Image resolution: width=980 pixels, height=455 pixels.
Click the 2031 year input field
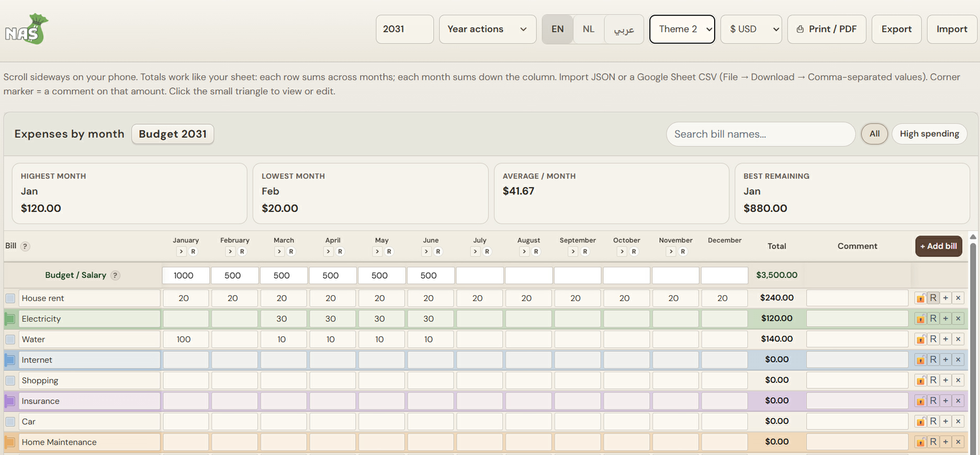tap(404, 29)
